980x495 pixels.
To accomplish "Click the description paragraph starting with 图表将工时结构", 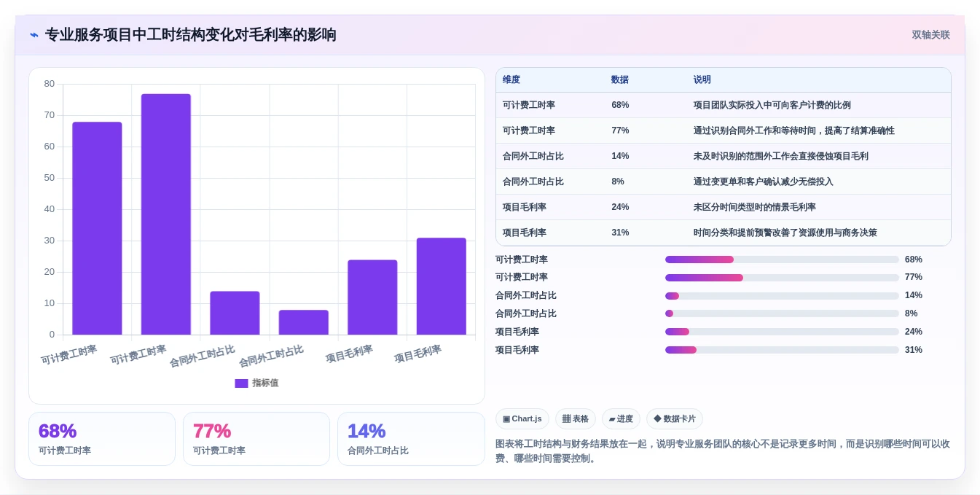I will [723, 451].
